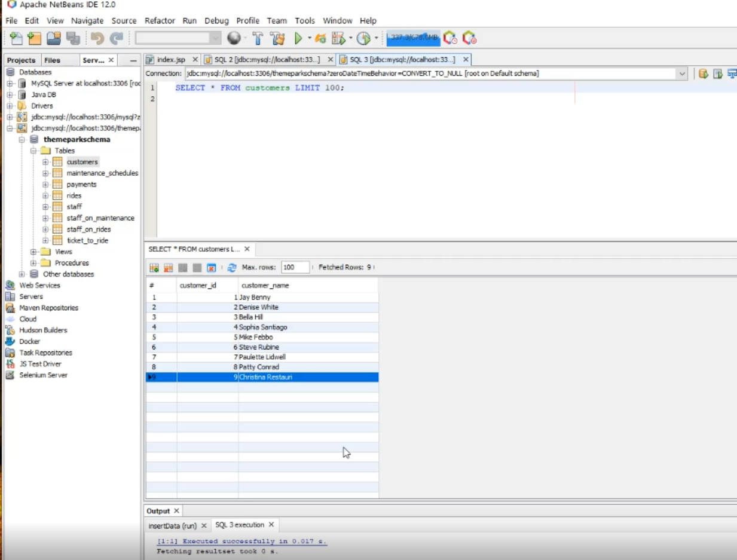Delete the selected record from results
This screenshot has width=737, height=560.
tap(167, 267)
